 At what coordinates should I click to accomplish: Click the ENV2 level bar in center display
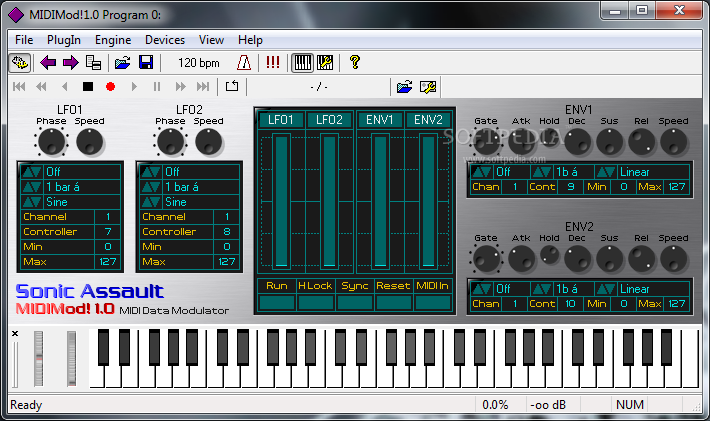tap(428, 201)
